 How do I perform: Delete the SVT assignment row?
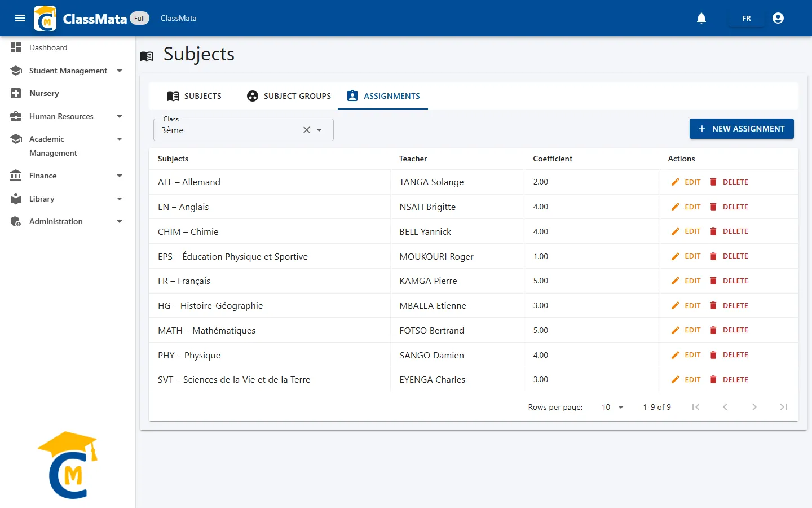[x=729, y=380]
